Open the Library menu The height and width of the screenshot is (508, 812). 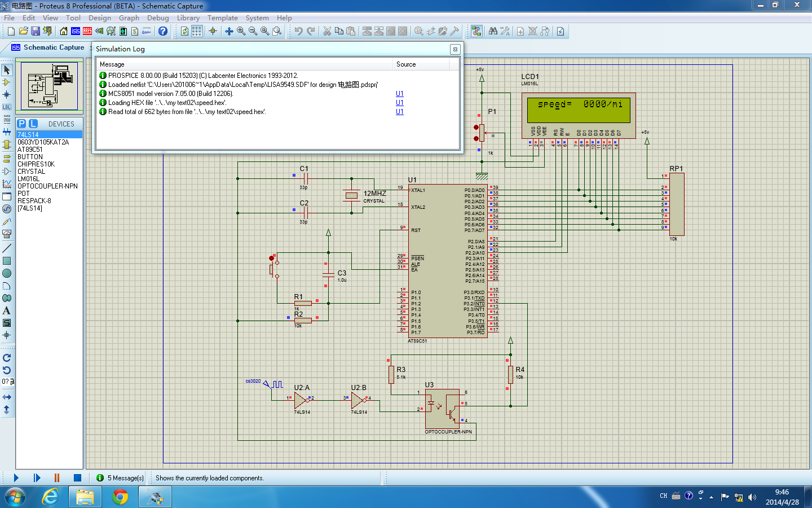click(x=188, y=18)
